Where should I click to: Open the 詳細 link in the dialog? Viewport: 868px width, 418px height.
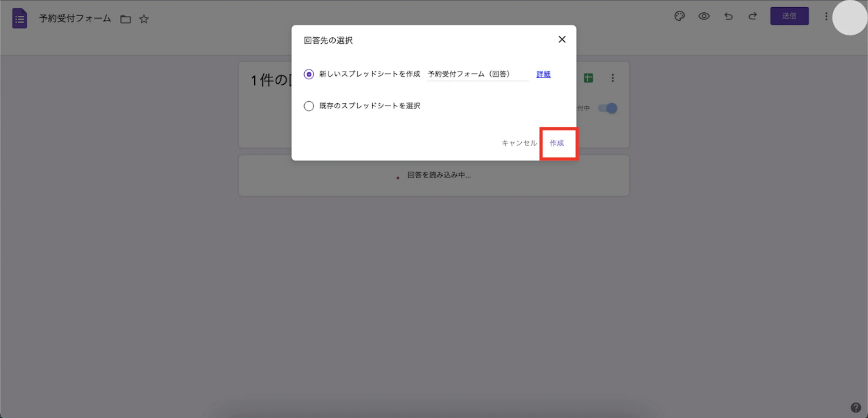[543, 74]
